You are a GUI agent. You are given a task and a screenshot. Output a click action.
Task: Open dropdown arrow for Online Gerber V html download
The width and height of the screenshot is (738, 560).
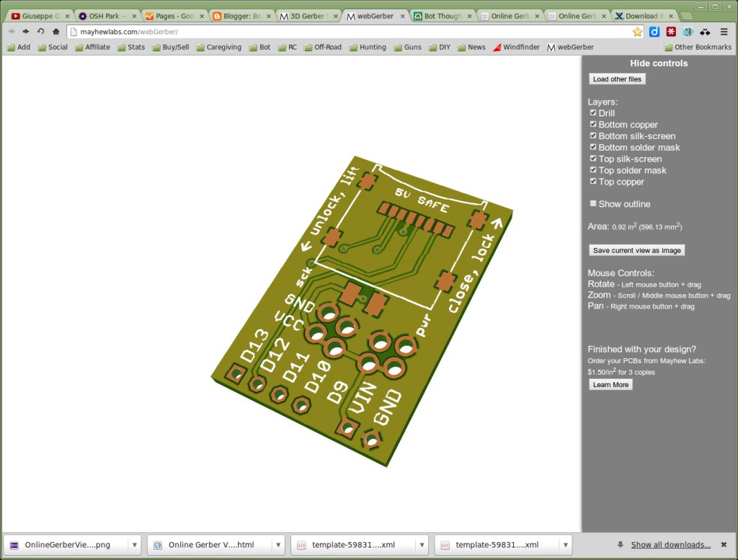[278, 545]
